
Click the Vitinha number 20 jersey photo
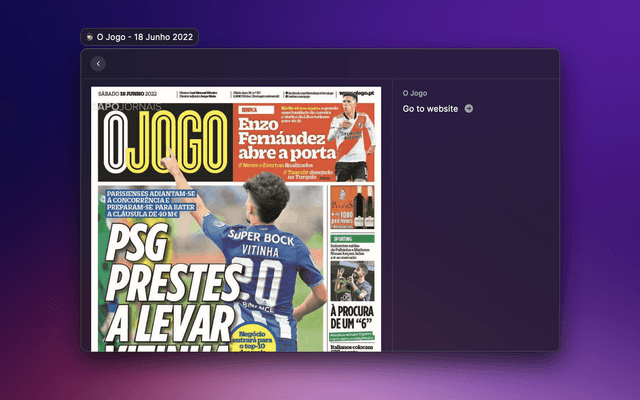point(270,260)
